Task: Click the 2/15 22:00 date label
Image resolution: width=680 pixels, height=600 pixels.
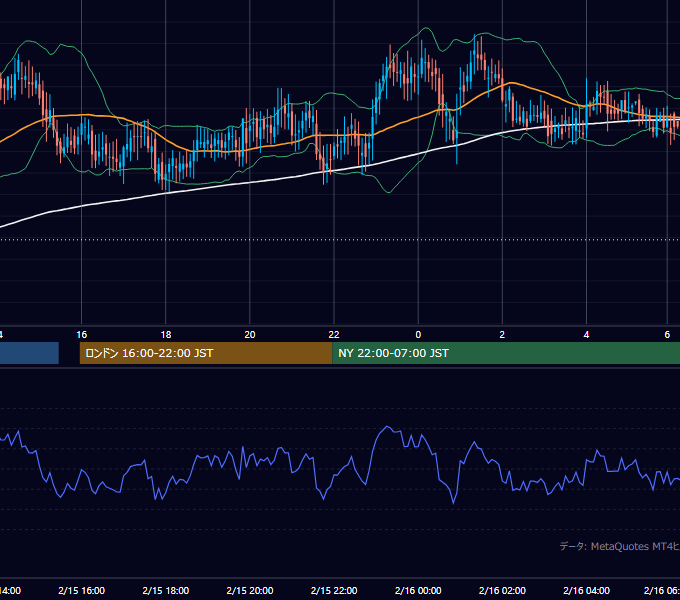Action: [334, 590]
